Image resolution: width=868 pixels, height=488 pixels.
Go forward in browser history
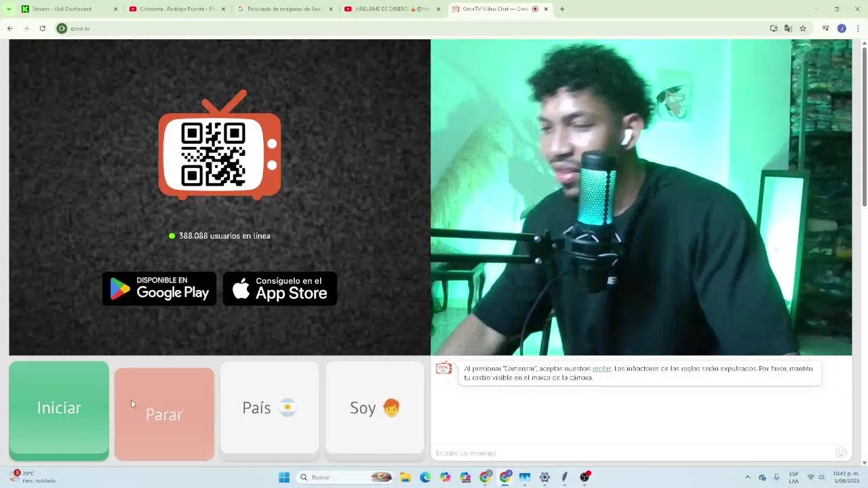click(26, 28)
